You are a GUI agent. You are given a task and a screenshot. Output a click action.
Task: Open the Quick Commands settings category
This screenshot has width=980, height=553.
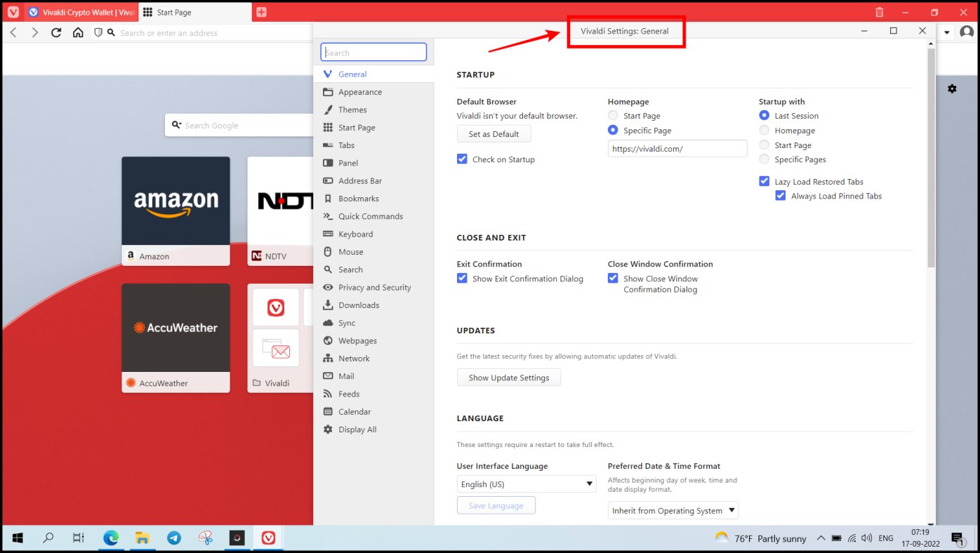[373, 216]
